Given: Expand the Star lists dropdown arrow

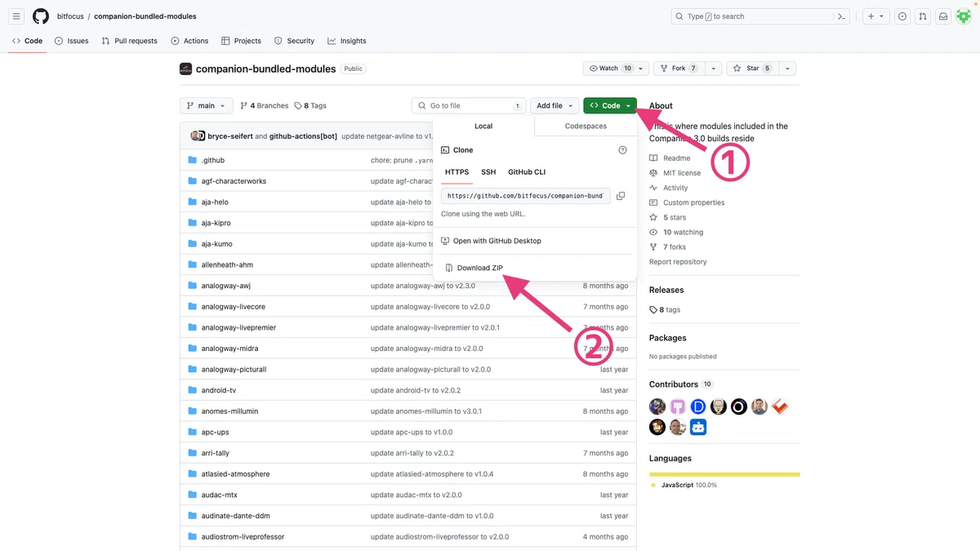Looking at the screenshot, I should (x=787, y=69).
